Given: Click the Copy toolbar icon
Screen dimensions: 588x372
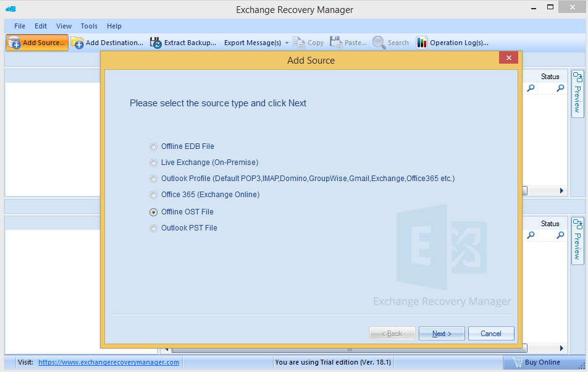Looking at the screenshot, I should point(299,43).
